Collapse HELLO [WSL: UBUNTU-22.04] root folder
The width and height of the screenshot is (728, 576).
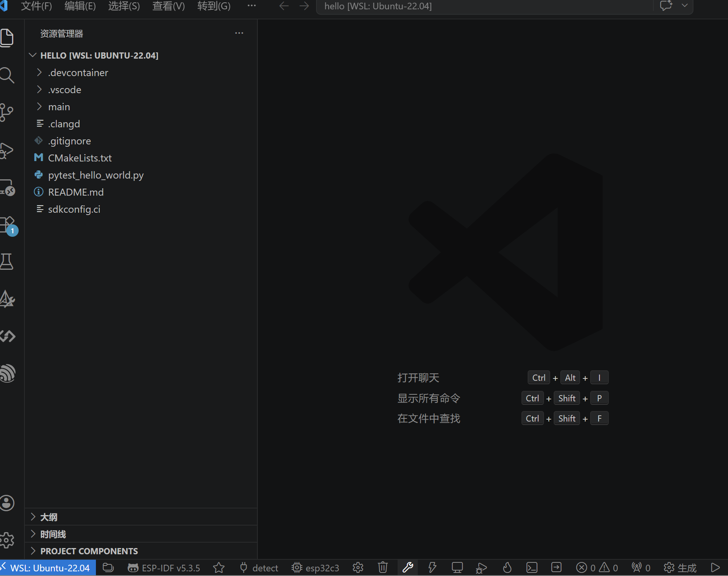pyautogui.click(x=141, y=56)
